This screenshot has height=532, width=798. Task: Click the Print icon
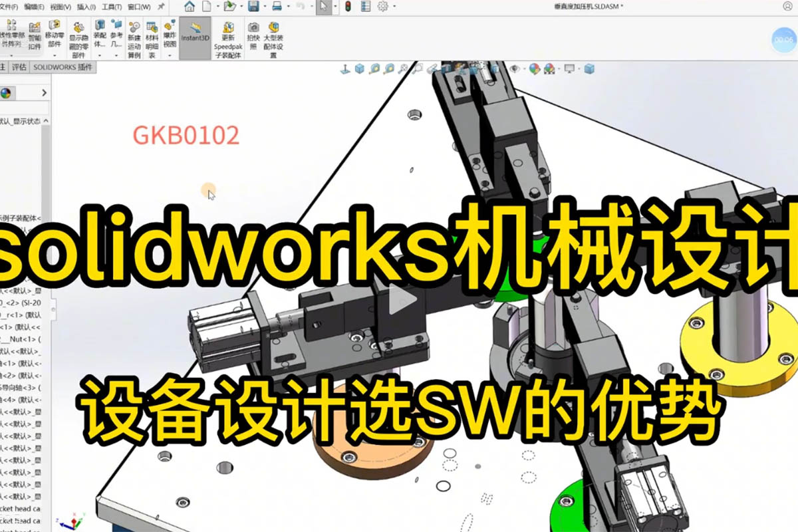[x=277, y=7]
